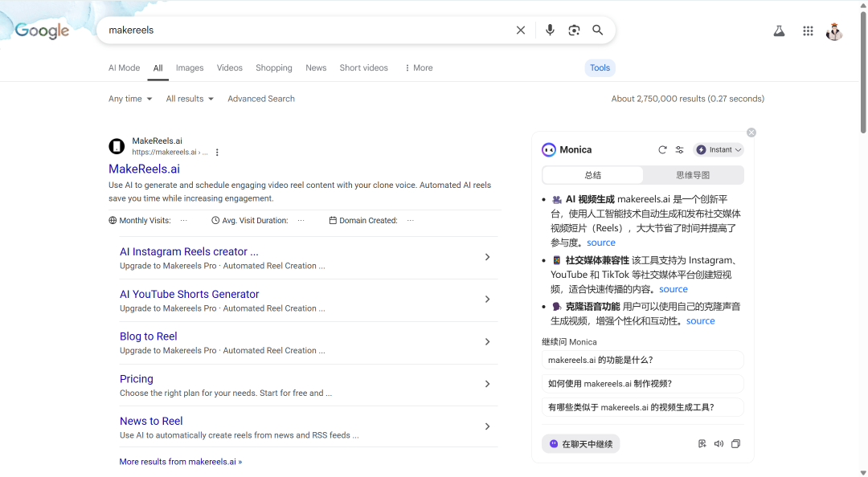Ask Monica '如何使用 makereels.ai 制作视频?'
Viewport: 868px width, 477px height.
pos(643,384)
